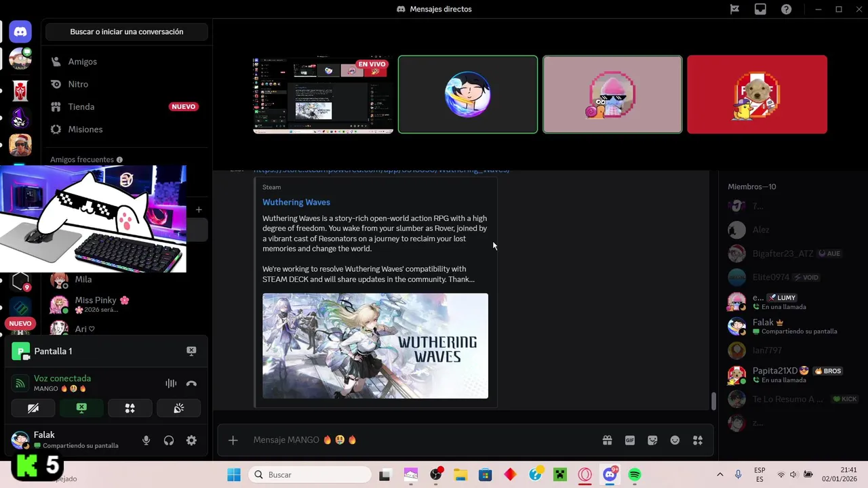Deafen audio with headphones icon
Viewport: 868px width, 488px height.
tap(169, 441)
